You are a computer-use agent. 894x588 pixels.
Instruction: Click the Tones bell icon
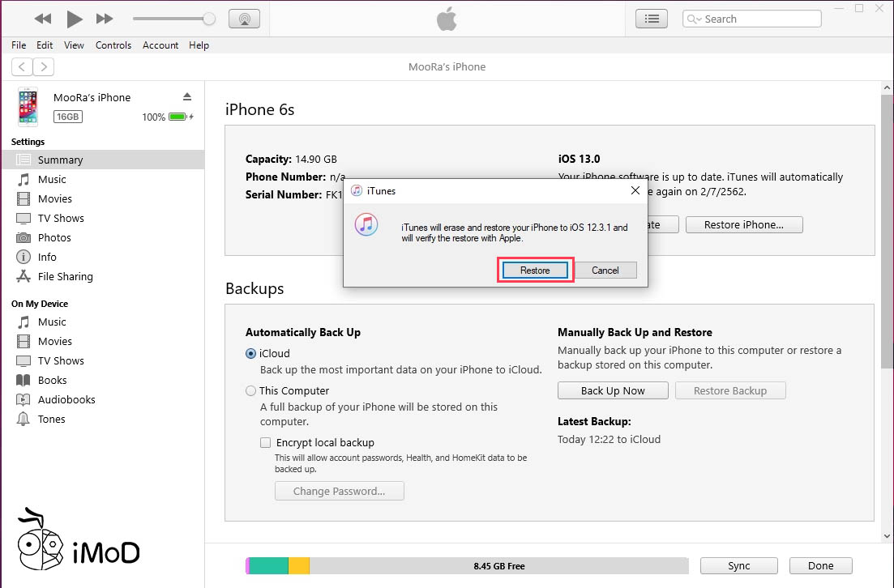pyautogui.click(x=24, y=419)
